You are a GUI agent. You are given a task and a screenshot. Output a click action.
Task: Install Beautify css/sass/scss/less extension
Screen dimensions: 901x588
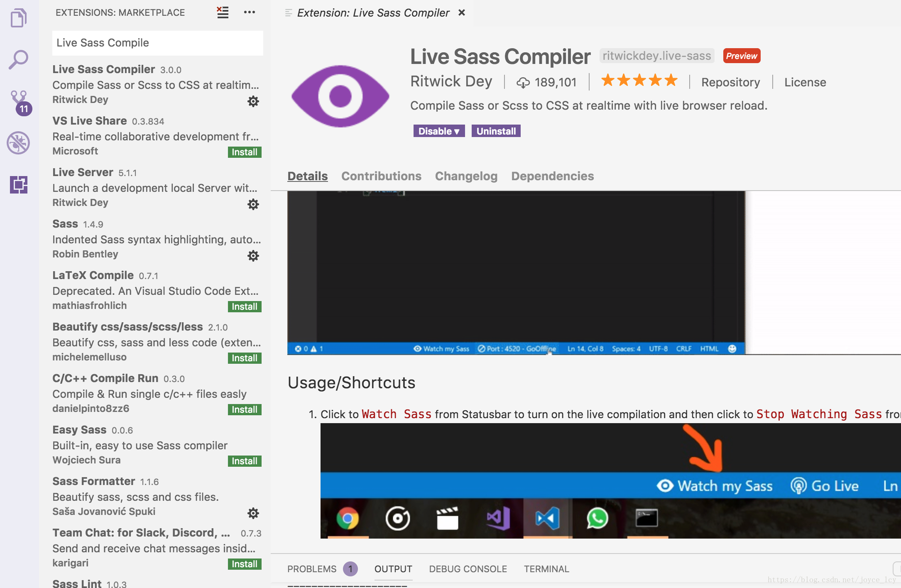(x=245, y=358)
